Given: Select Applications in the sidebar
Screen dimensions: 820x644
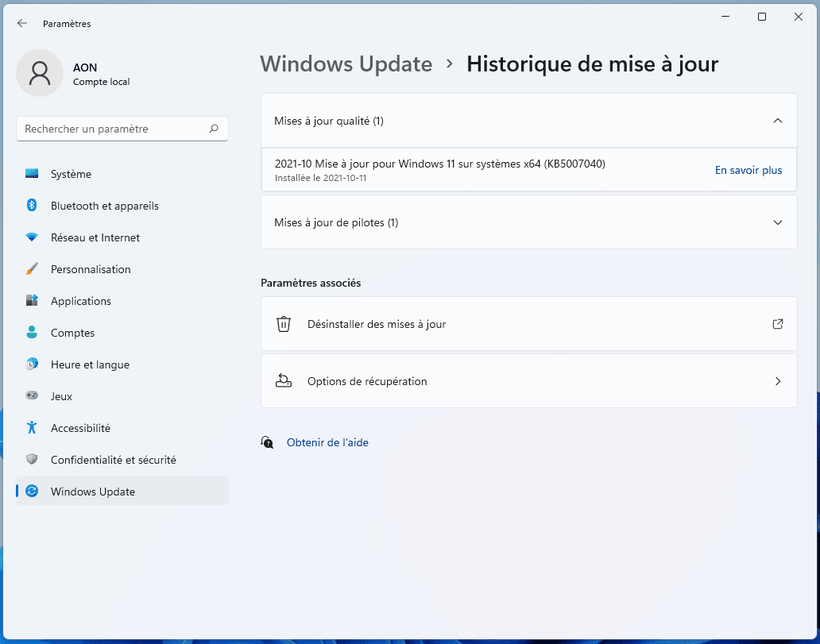Looking at the screenshot, I should [122, 301].
